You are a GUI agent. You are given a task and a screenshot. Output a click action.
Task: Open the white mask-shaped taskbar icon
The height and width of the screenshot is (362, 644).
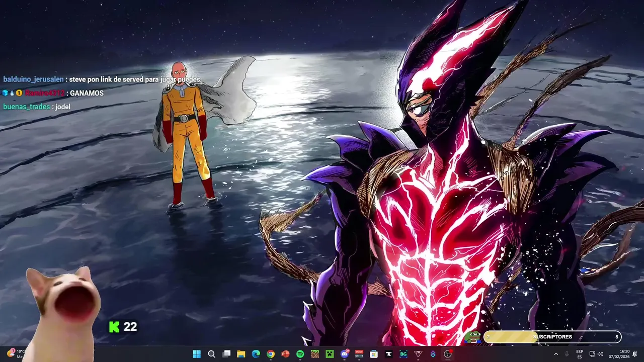pos(418,354)
